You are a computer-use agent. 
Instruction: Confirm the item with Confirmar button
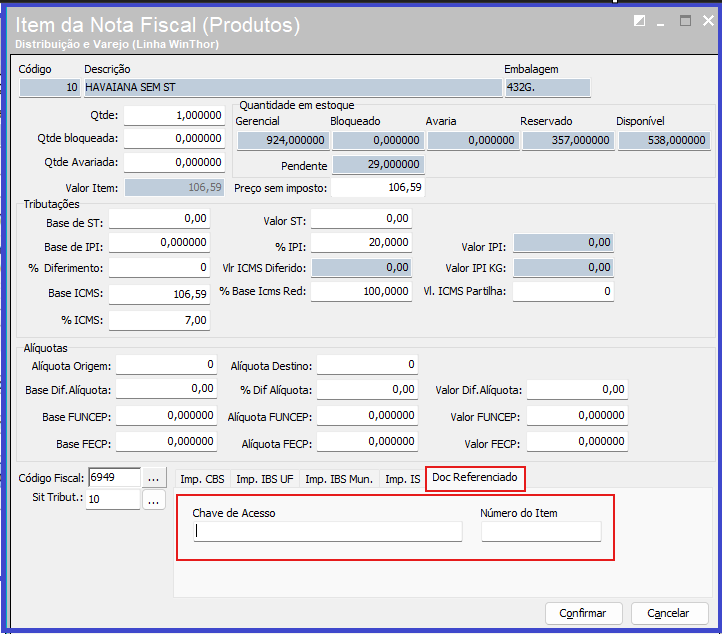(x=583, y=613)
